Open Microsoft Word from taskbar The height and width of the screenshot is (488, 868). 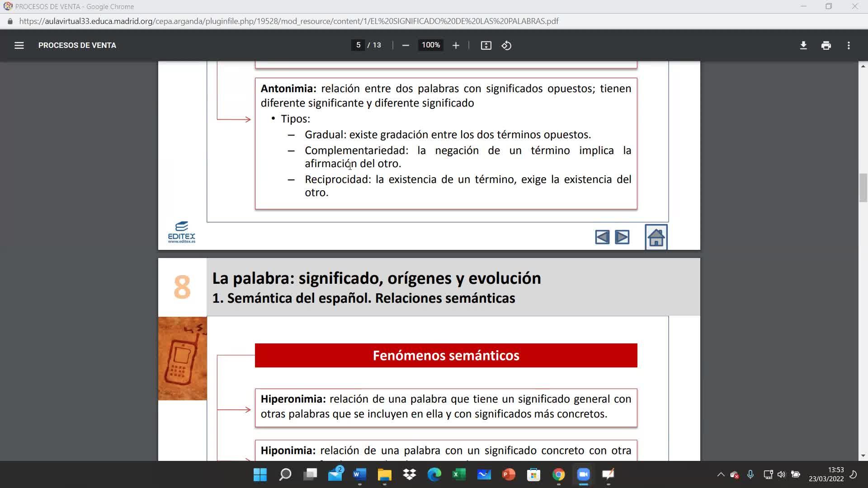[359, 474]
